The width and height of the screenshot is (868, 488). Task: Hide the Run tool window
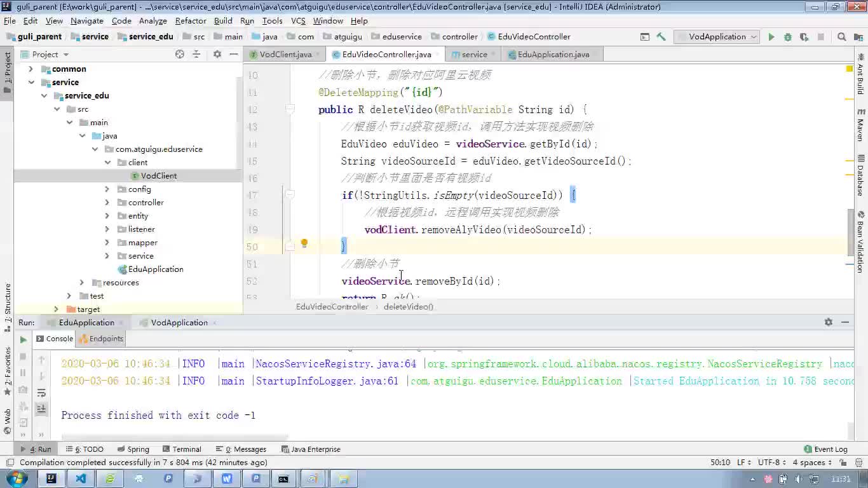(845, 322)
